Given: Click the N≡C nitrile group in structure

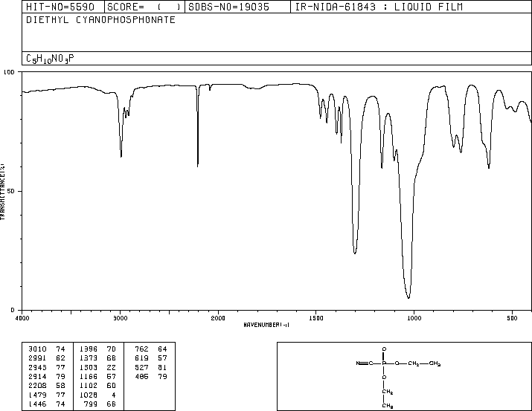Looking at the screenshot, I should pyautogui.click(x=365, y=363).
